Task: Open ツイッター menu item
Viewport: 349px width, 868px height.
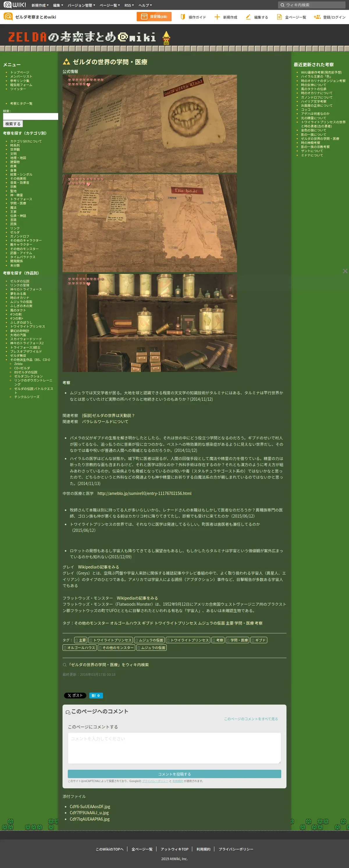Action: [x=18, y=89]
